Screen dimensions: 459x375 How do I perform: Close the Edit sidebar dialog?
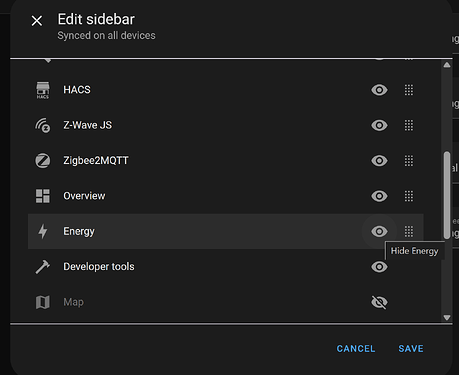pos(37,21)
